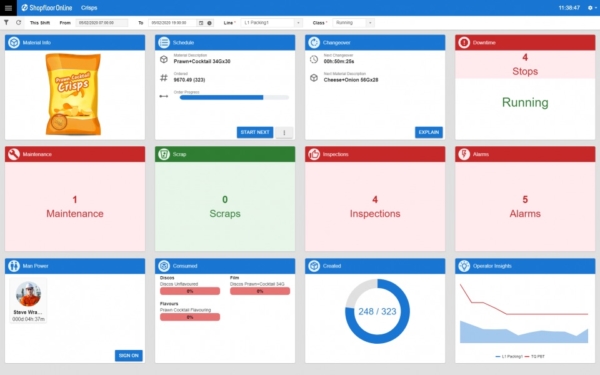
Task: Click the Discos Unflavoured consumption bar
Action: point(190,291)
